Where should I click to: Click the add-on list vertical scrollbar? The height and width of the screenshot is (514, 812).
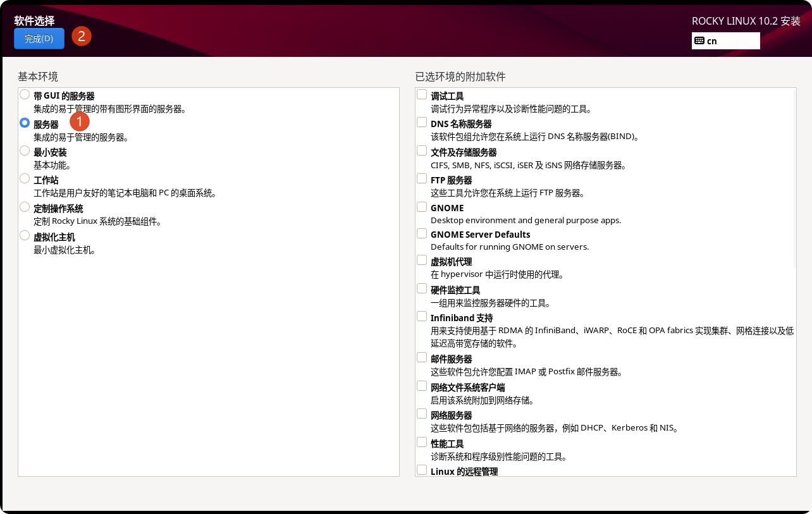794,179
